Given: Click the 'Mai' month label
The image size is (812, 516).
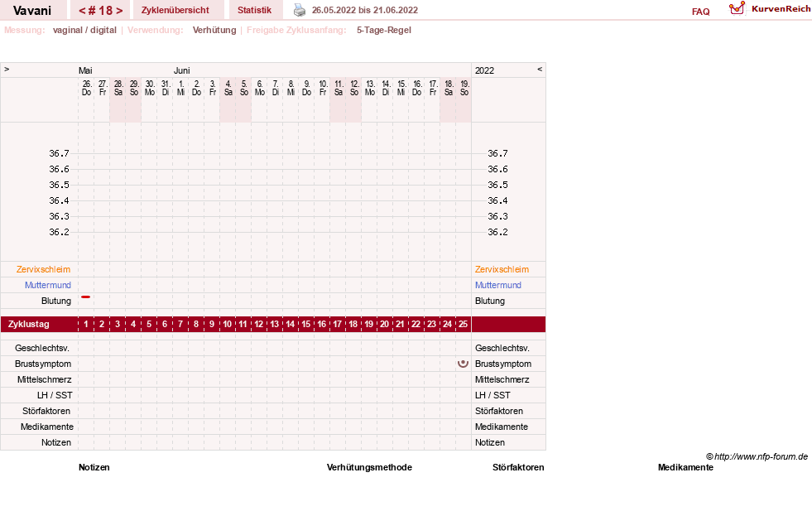Looking at the screenshot, I should tap(85, 70).
